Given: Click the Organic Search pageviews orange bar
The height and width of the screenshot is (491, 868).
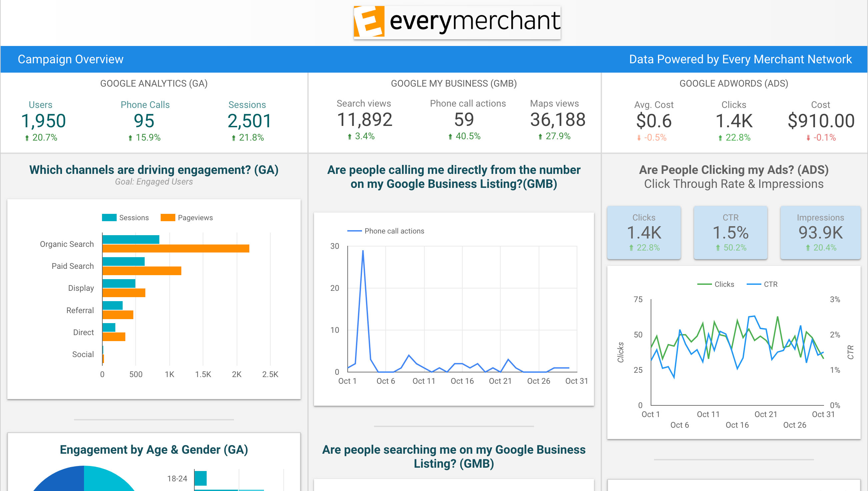Looking at the screenshot, I should click(x=176, y=248).
